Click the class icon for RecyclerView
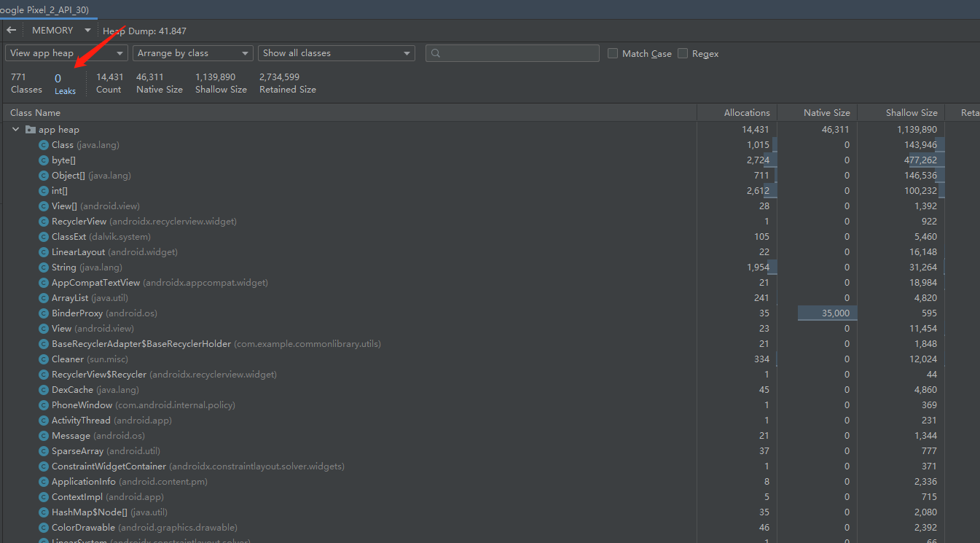This screenshot has height=543, width=980. [44, 221]
